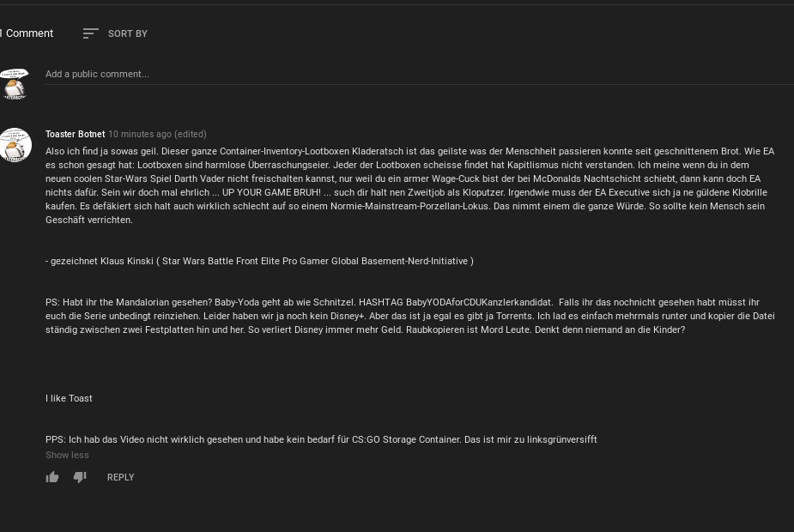The image size is (794, 532).
Task: Open Toaster Botnet's profile avatar on comment
Action: (15, 145)
